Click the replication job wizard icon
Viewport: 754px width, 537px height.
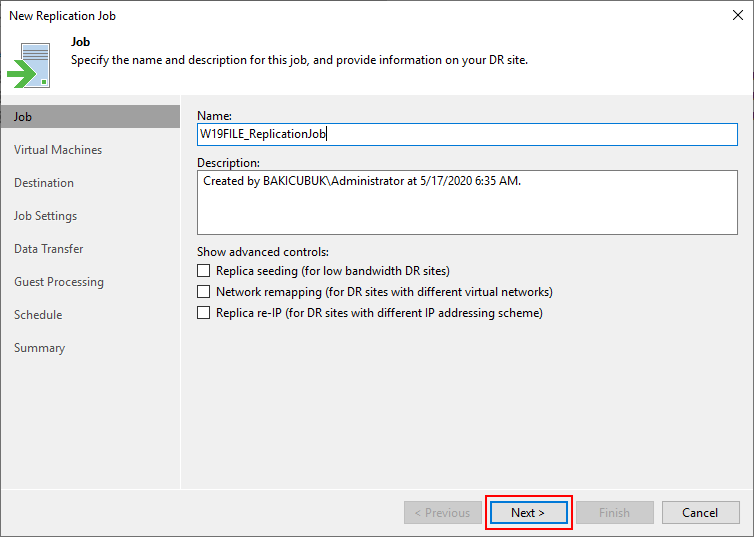(x=30, y=63)
